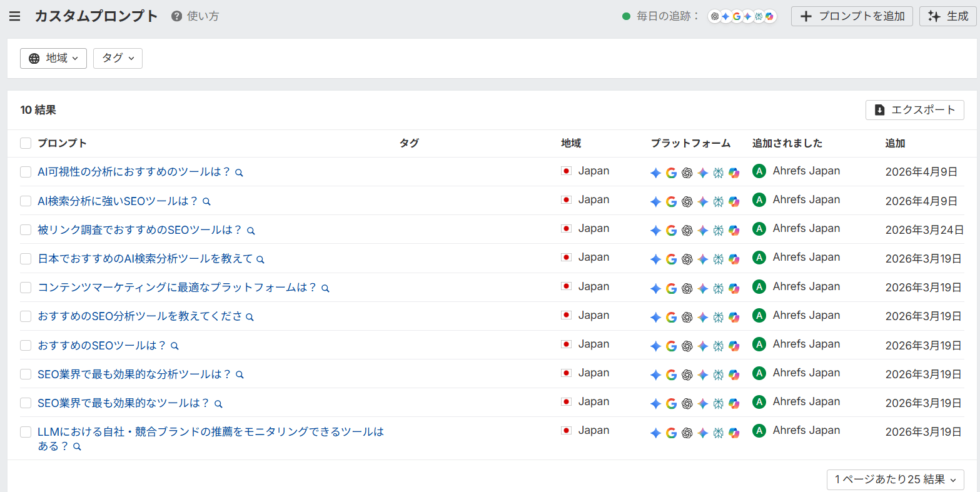Click Japan flag in SEO業界で最も効果的なツールは？ row
The image size is (980, 492).
coord(566,402)
